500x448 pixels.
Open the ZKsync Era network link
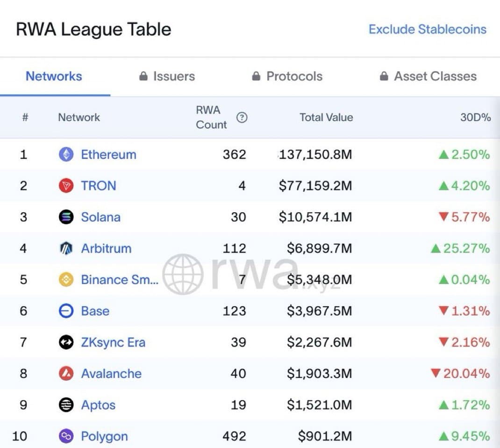pos(113,342)
